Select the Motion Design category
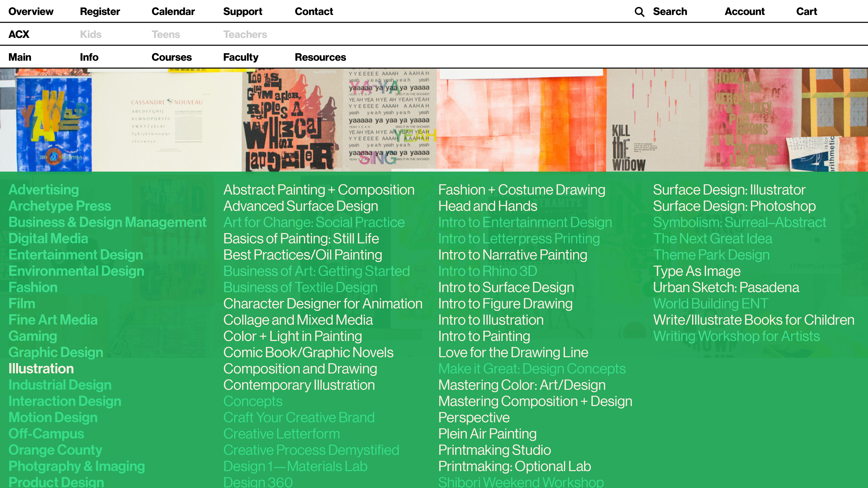 tap(53, 418)
